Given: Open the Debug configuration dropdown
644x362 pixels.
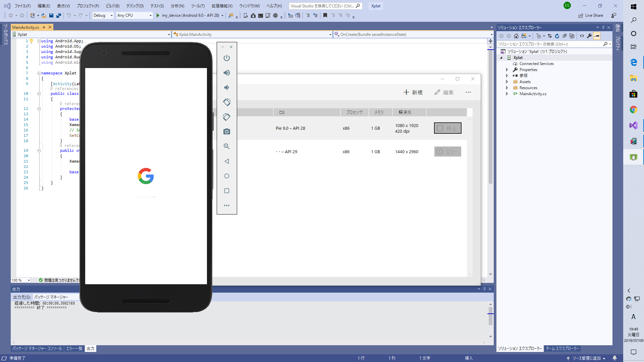Looking at the screenshot, I should point(111,15).
